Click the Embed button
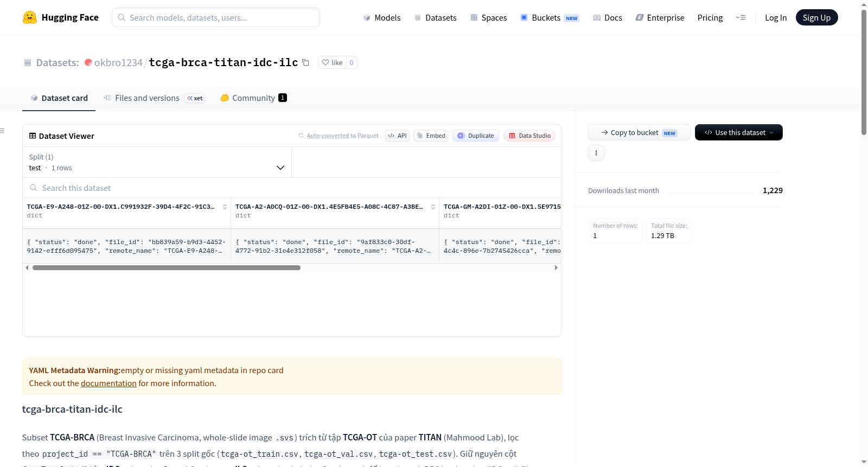 (x=431, y=136)
